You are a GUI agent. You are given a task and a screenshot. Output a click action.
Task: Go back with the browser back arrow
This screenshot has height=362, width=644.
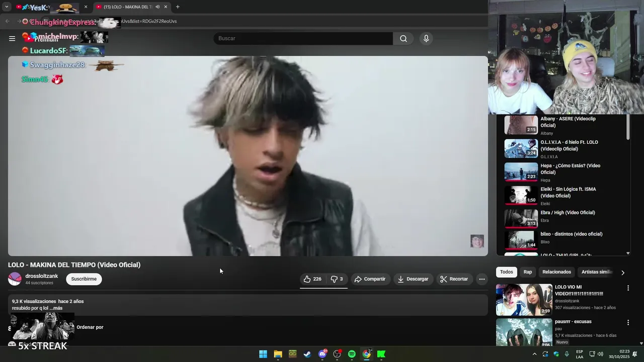click(7, 21)
